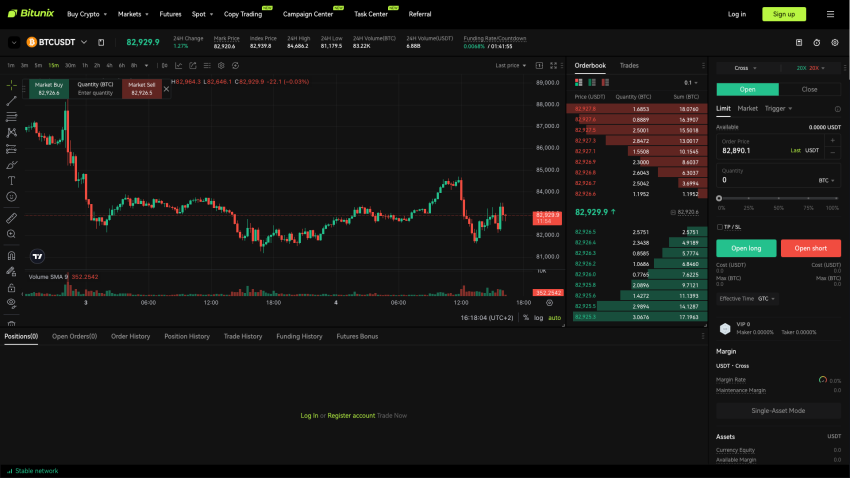The width and height of the screenshot is (850, 478).
Task: Close the quick market order panel
Action: [166, 89]
